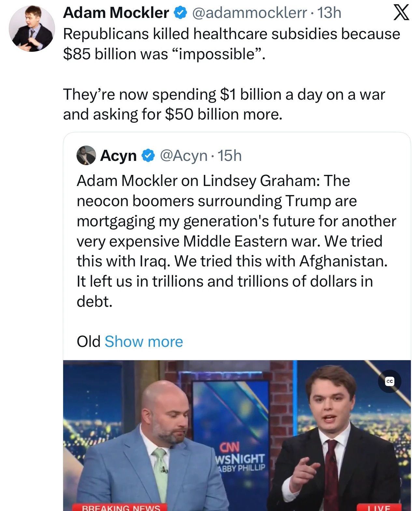420x511 pixels.
Task: Click the LIVE badge in video
Action: (379, 508)
